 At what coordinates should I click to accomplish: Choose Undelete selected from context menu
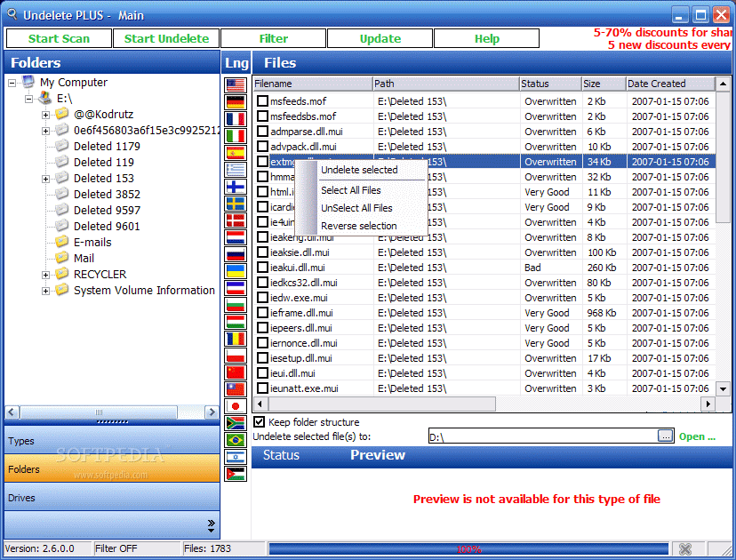pyautogui.click(x=359, y=170)
